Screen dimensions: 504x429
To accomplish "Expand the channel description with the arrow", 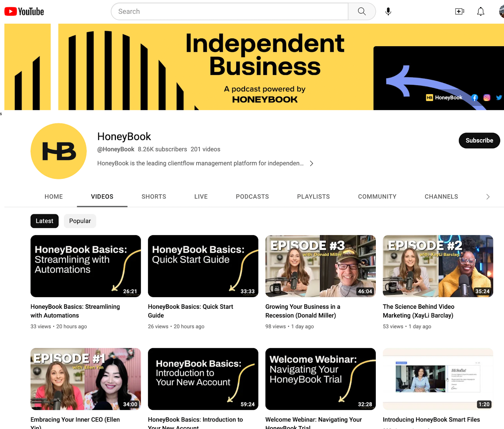I will click(311, 163).
